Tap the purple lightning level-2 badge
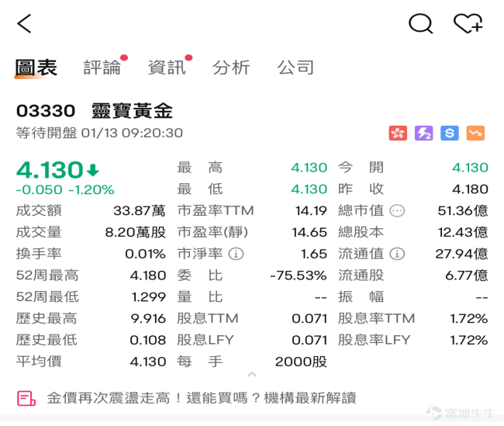The width and height of the screenshot is (504, 426). point(424,133)
